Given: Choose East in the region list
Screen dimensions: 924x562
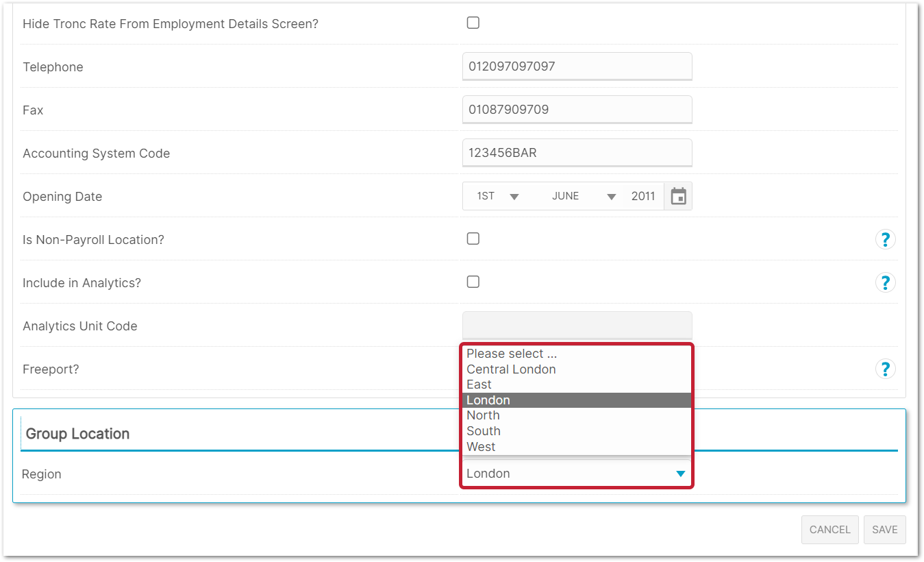Looking at the screenshot, I should [x=479, y=384].
